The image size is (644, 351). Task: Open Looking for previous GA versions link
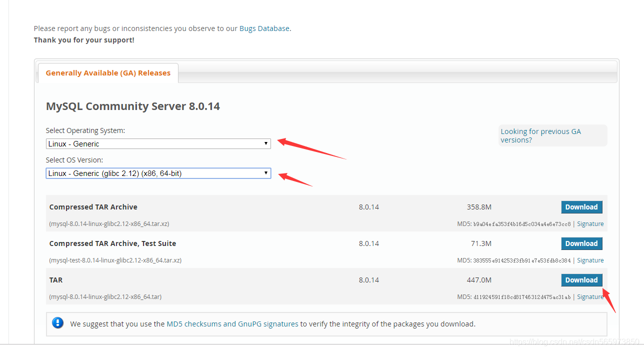(541, 135)
